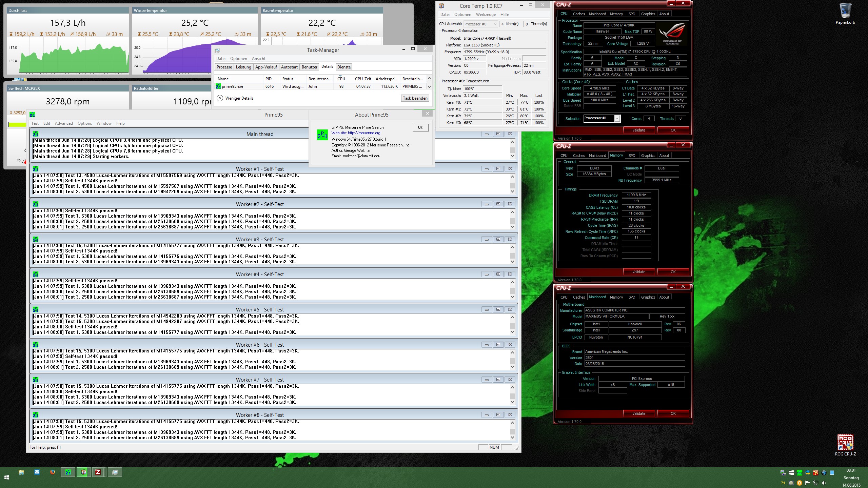868x488 pixels.
Task: Click Task beenden button in Task-Manager
Action: point(415,98)
